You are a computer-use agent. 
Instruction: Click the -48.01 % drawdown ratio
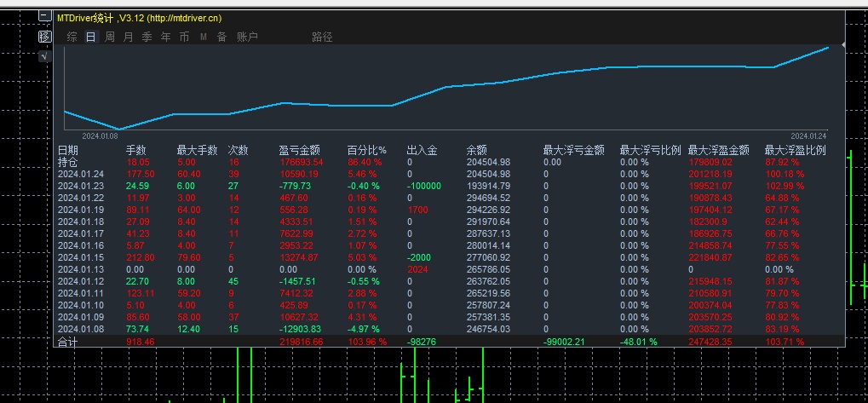tap(638, 343)
